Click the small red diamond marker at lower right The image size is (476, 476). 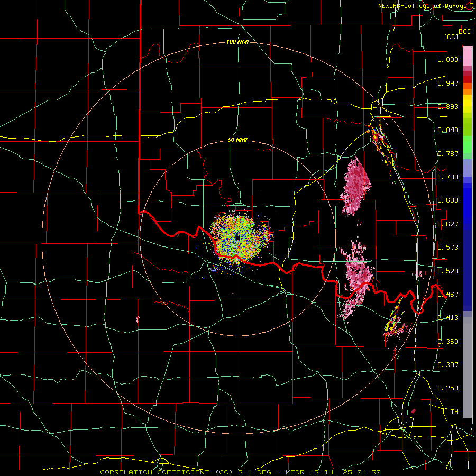(x=413, y=411)
